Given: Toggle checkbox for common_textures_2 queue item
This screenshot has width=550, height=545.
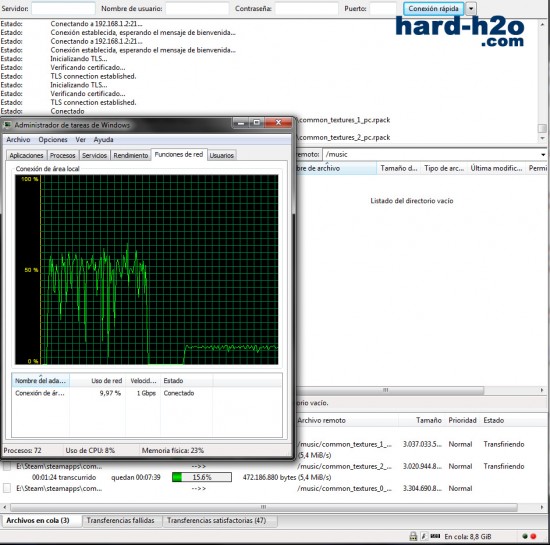Looking at the screenshot, I should [x=7, y=466].
